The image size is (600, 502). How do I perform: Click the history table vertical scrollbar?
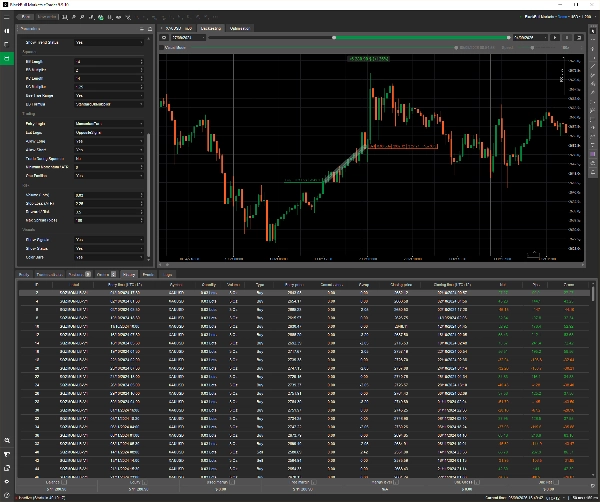pyautogui.click(x=593, y=293)
